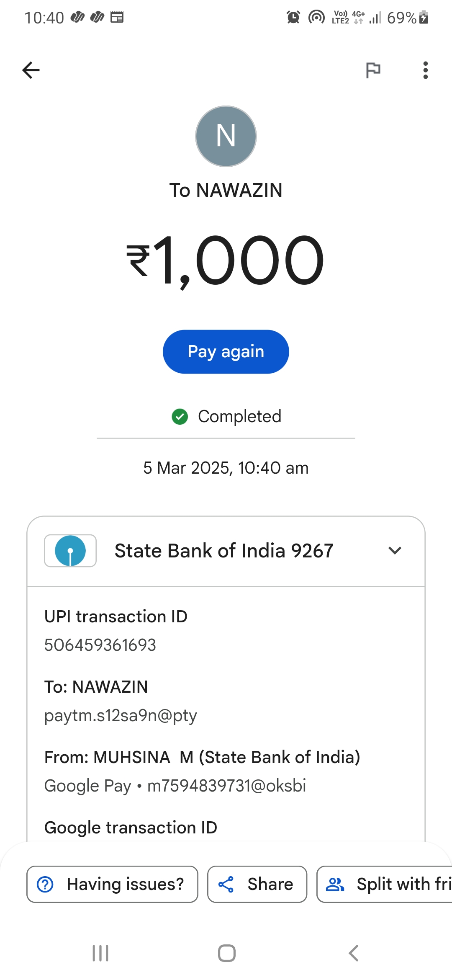
Task: Tap the alarm icon in status bar
Action: click(x=293, y=18)
